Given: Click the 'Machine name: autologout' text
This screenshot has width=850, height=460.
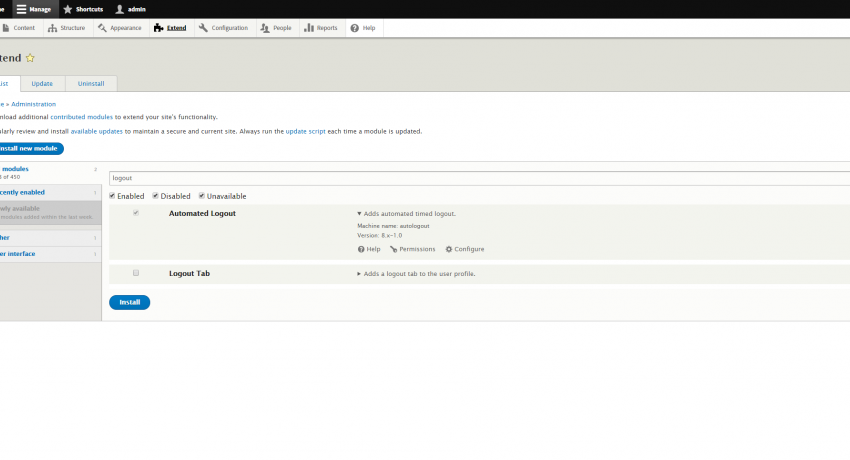Looking at the screenshot, I should click(393, 226).
